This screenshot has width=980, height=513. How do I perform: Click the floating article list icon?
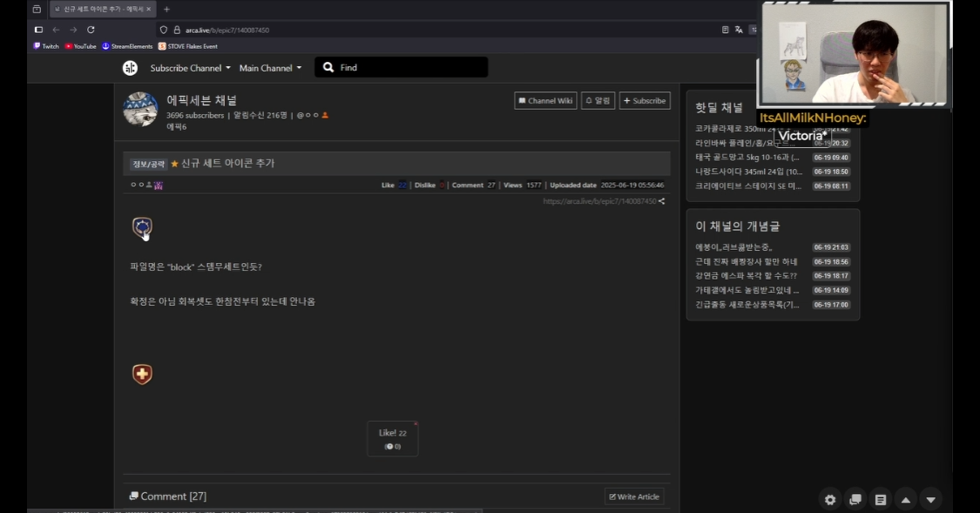[881, 499]
